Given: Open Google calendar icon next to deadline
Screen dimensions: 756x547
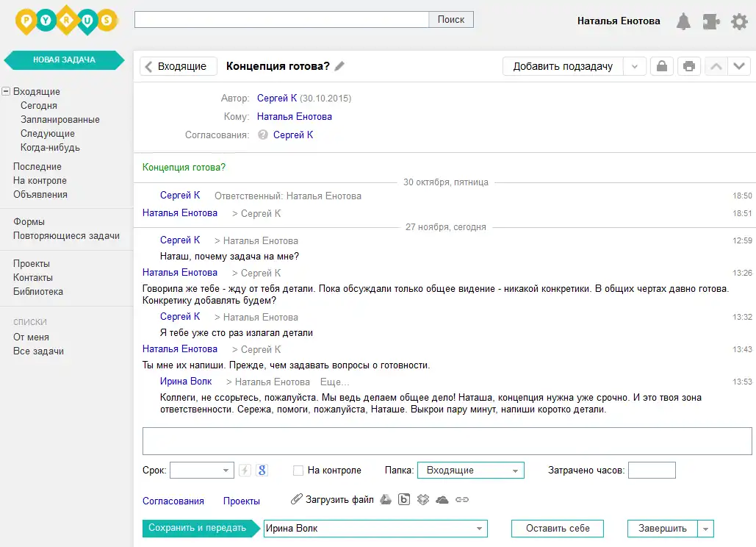Looking at the screenshot, I should (x=262, y=470).
